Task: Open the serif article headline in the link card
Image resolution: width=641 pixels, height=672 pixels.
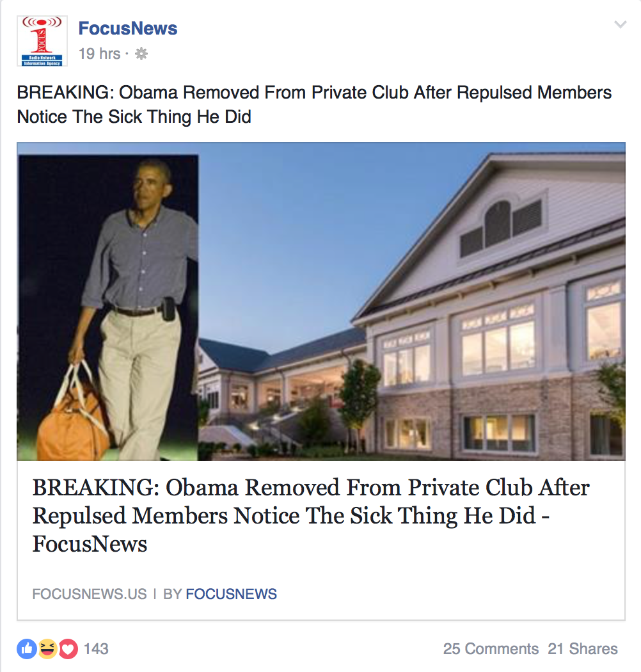Action: (x=311, y=516)
